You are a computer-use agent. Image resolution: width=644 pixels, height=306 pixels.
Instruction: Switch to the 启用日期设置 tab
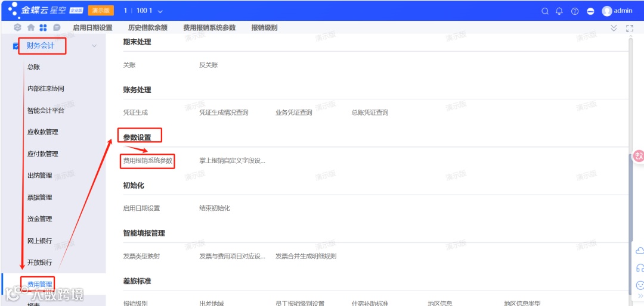point(92,28)
